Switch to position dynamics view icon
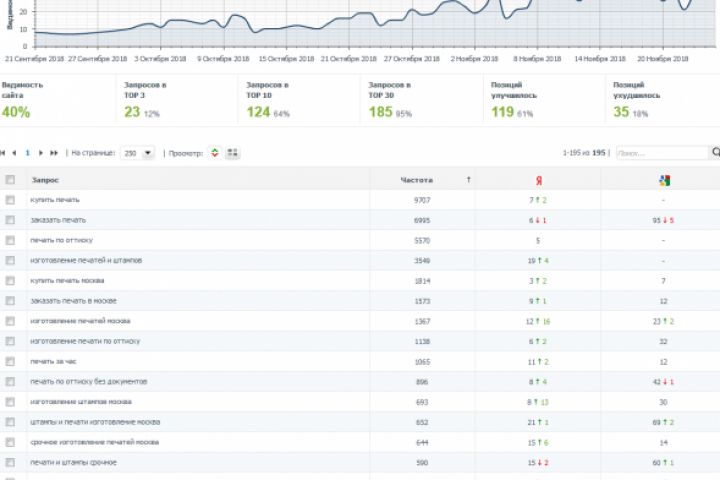720x480 pixels. coord(214,153)
